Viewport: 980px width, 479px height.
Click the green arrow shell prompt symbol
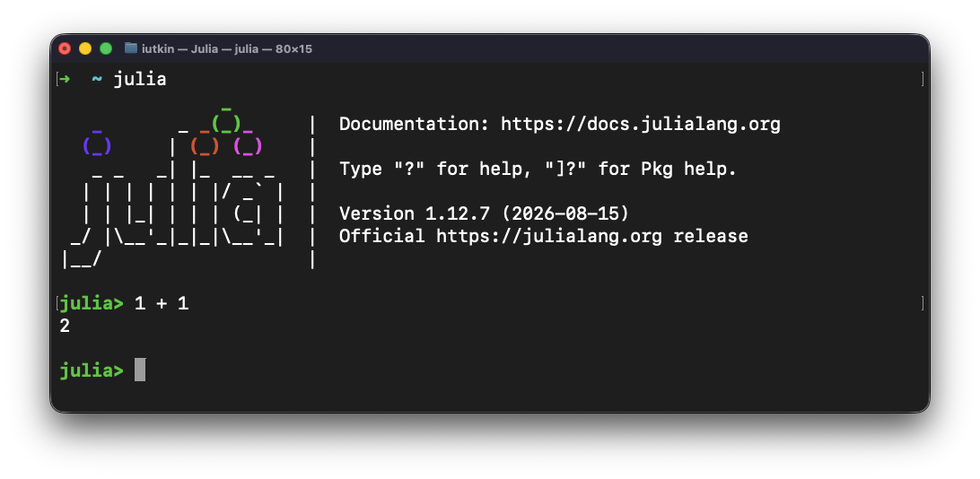65,79
